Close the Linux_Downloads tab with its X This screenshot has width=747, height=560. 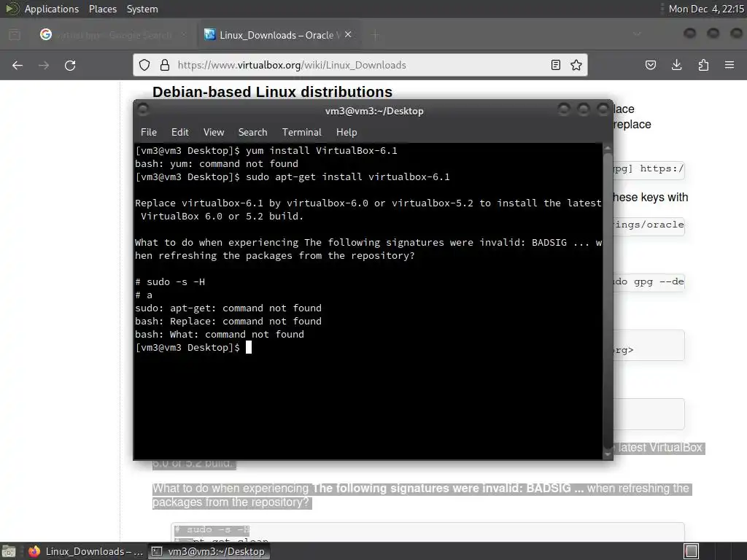pos(348,35)
